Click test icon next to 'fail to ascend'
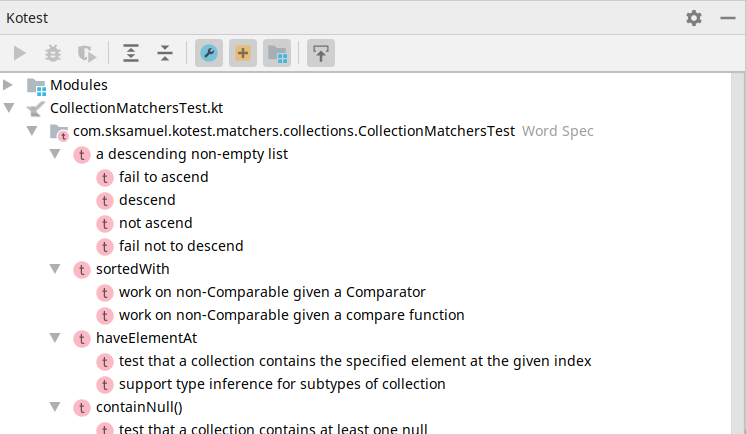This screenshot has height=434, width=746. coord(105,178)
